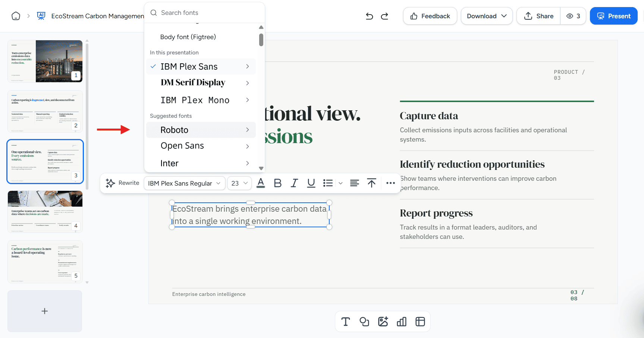Open list options dropdown arrow
Viewport: 644px width, 338px height.
coord(340,183)
